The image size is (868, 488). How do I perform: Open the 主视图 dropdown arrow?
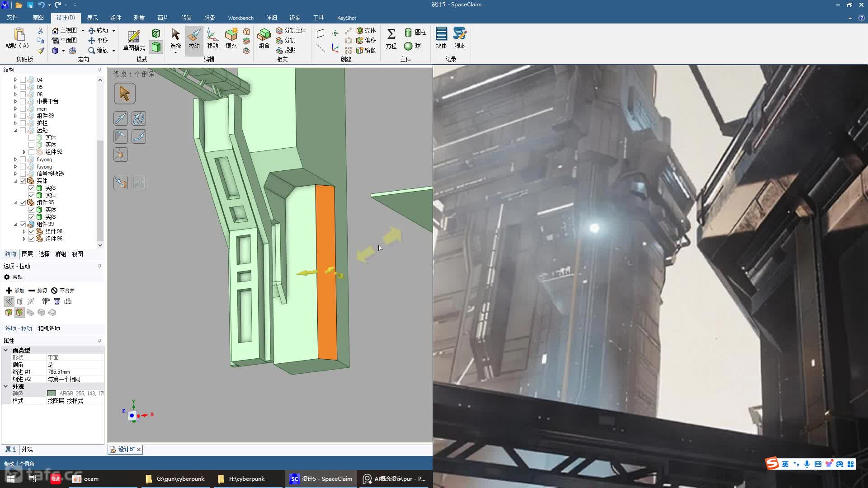pos(83,31)
